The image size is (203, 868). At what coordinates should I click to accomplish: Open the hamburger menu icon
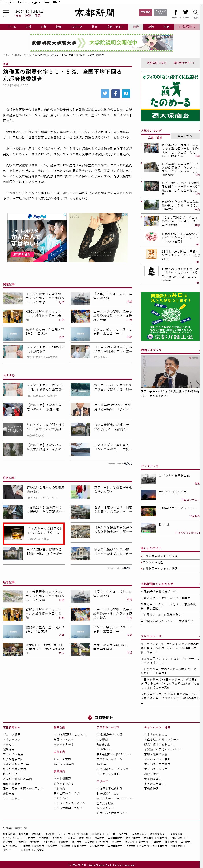(x=6, y=12)
